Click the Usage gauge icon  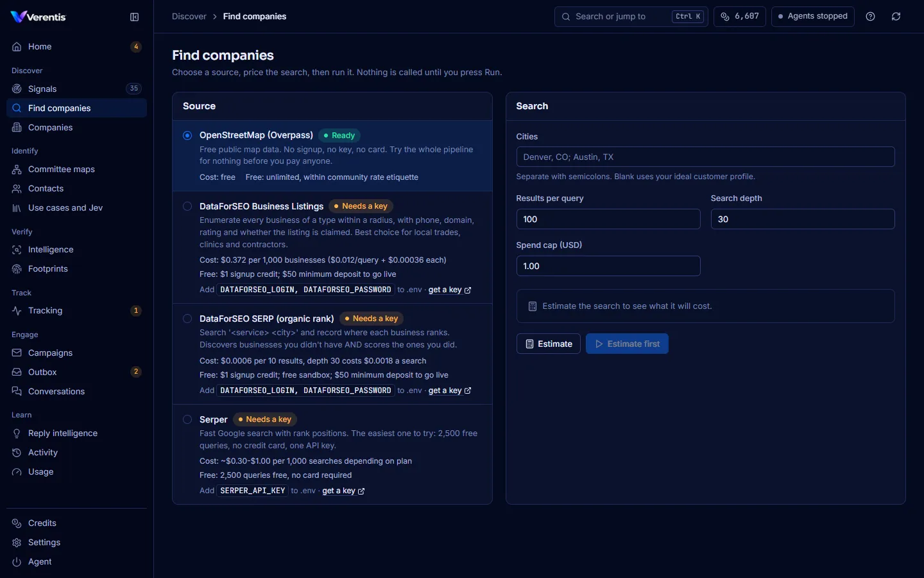click(17, 472)
